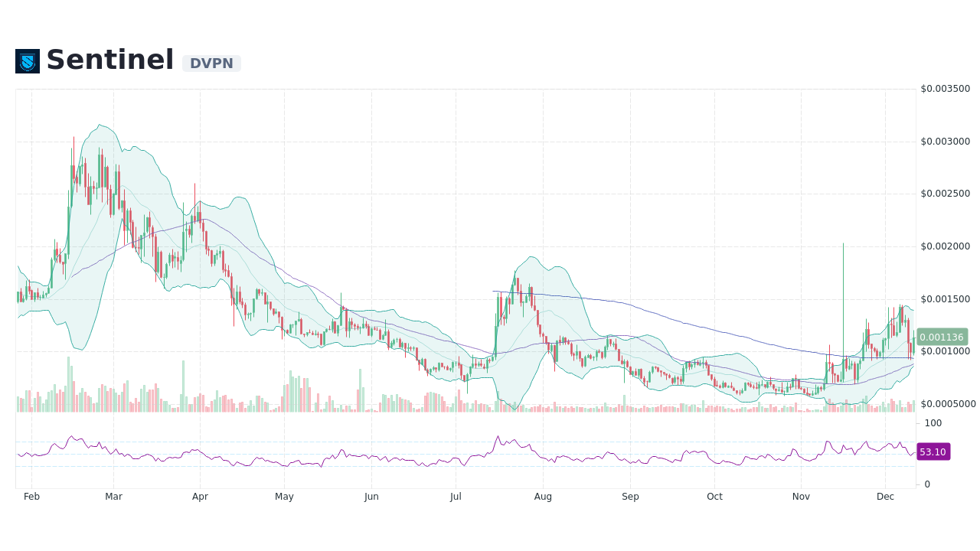980x551 pixels.
Task: Select the Dec label on the time axis
Action: pos(885,496)
